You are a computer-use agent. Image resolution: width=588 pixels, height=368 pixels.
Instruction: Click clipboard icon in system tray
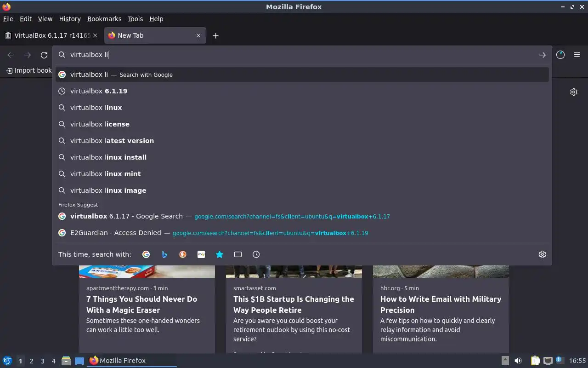point(536,361)
